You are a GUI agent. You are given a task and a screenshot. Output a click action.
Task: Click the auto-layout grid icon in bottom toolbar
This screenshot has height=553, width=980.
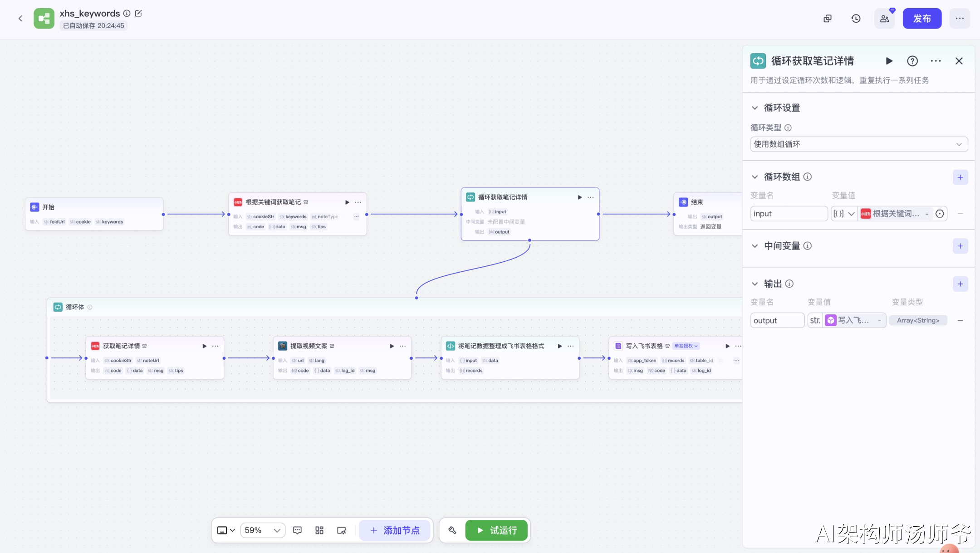tap(319, 530)
